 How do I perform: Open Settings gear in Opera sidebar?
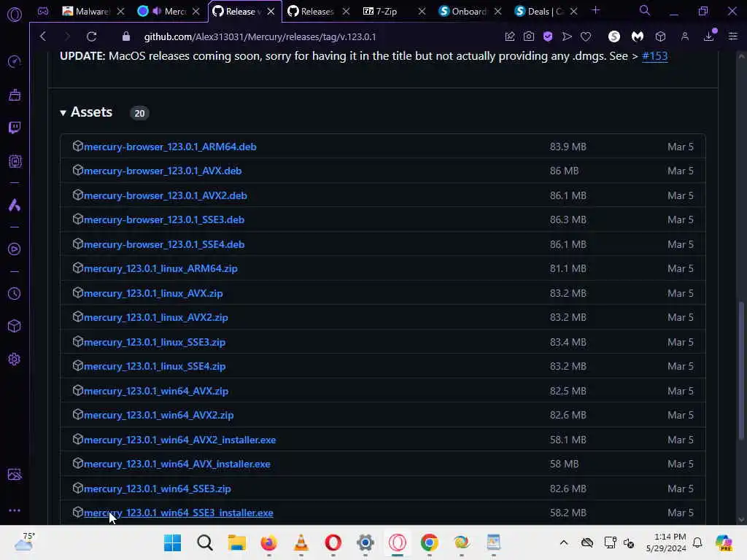tap(15, 359)
